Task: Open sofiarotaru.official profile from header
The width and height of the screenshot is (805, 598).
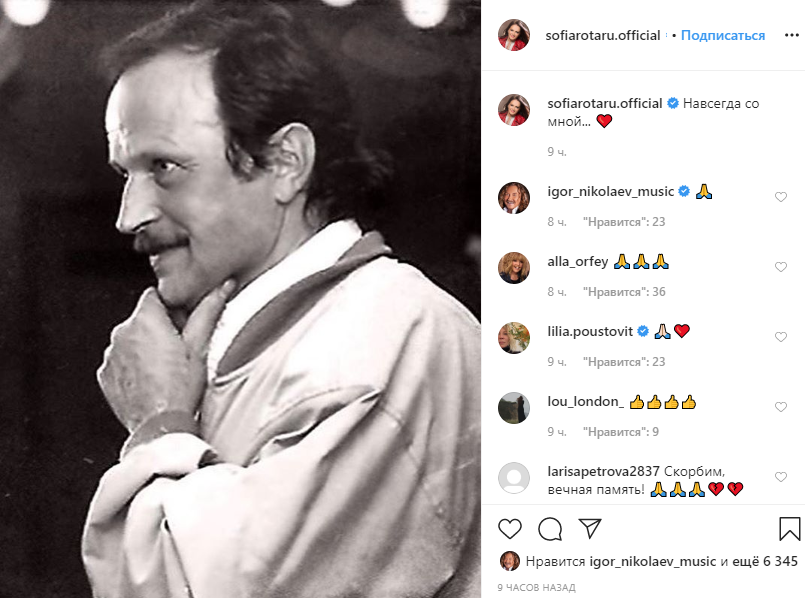Action: click(x=603, y=35)
